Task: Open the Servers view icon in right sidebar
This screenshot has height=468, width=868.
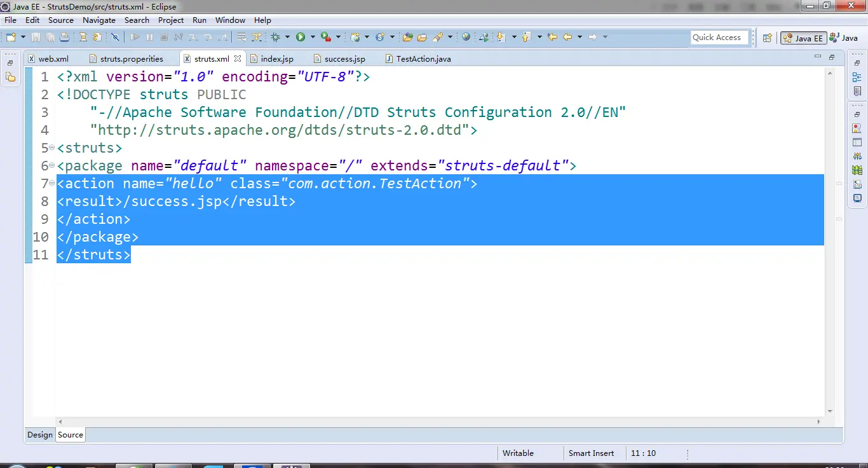Action: pyautogui.click(x=857, y=156)
